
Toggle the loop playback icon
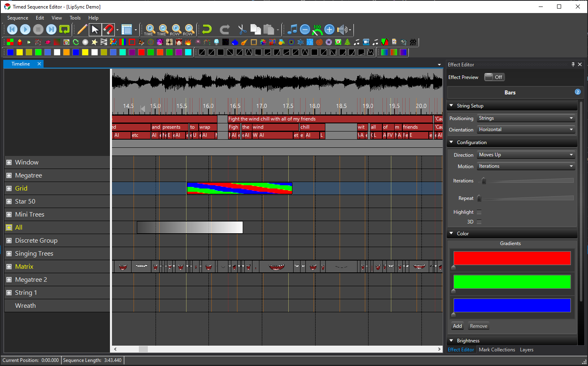[64, 29]
